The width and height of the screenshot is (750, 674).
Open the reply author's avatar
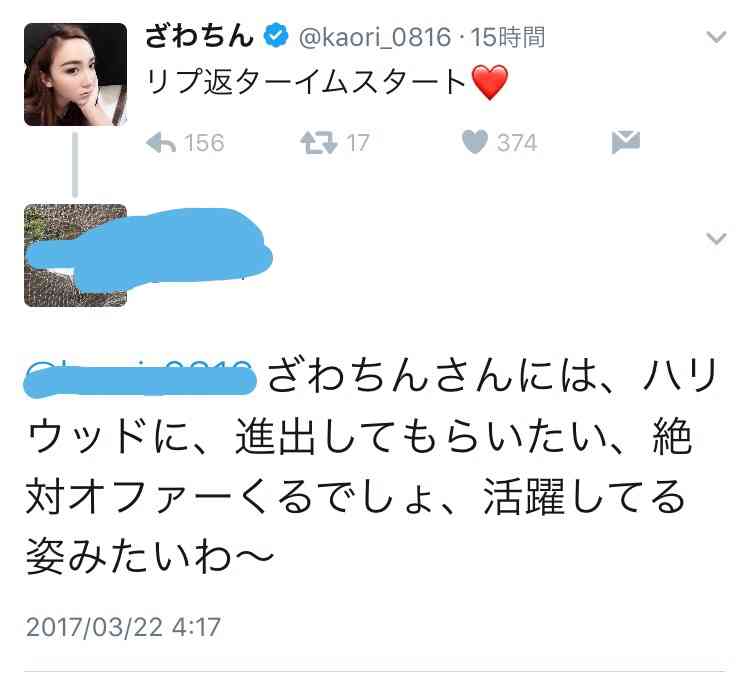(x=76, y=255)
